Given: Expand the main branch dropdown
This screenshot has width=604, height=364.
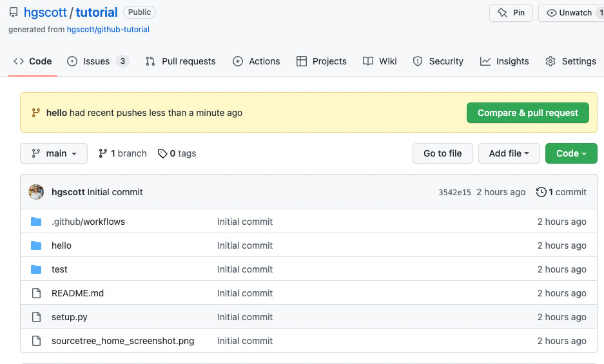Looking at the screenshot, I should tap(54, 153).
